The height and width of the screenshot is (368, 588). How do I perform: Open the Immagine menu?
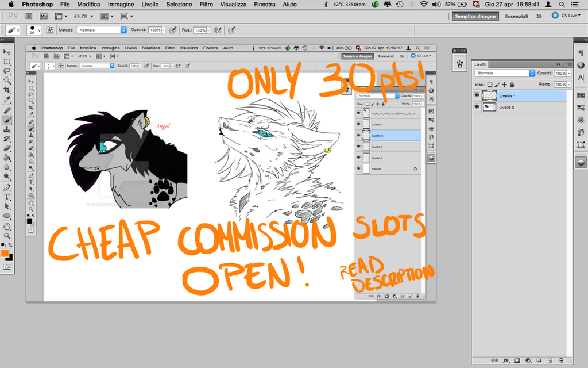121,5
